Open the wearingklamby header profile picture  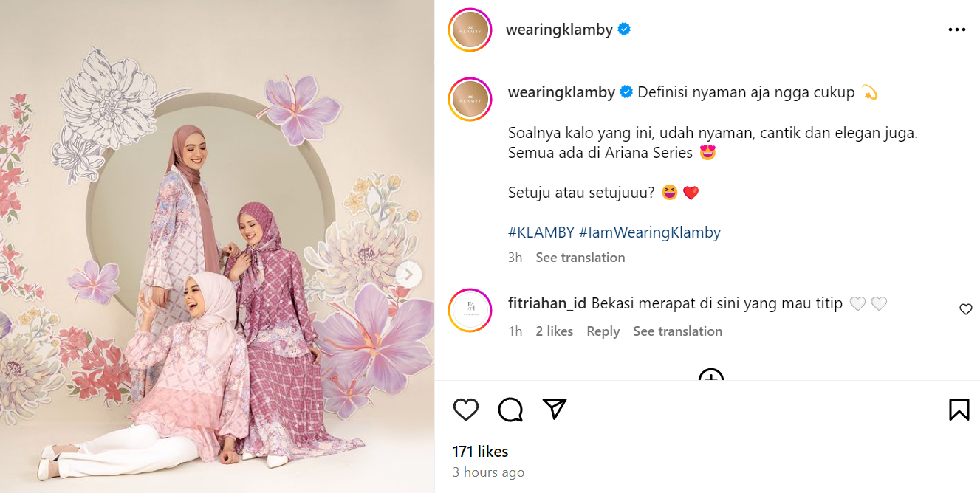[x=470, y=30]
